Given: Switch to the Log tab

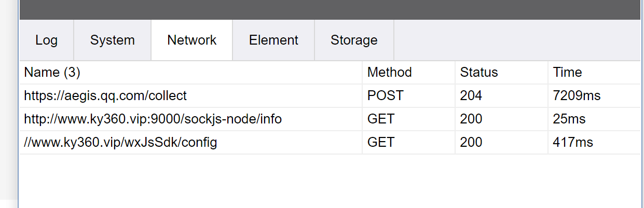Looking at the screenshot, I should coord(46,40).
